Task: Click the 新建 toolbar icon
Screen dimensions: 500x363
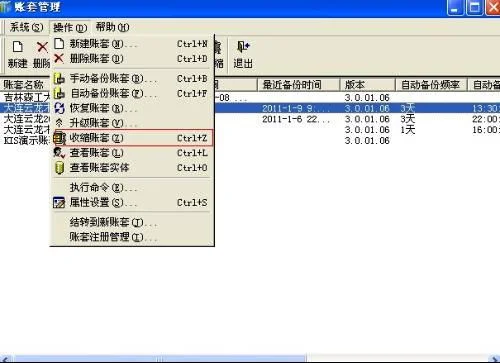Action: click(x=18, y=54)
